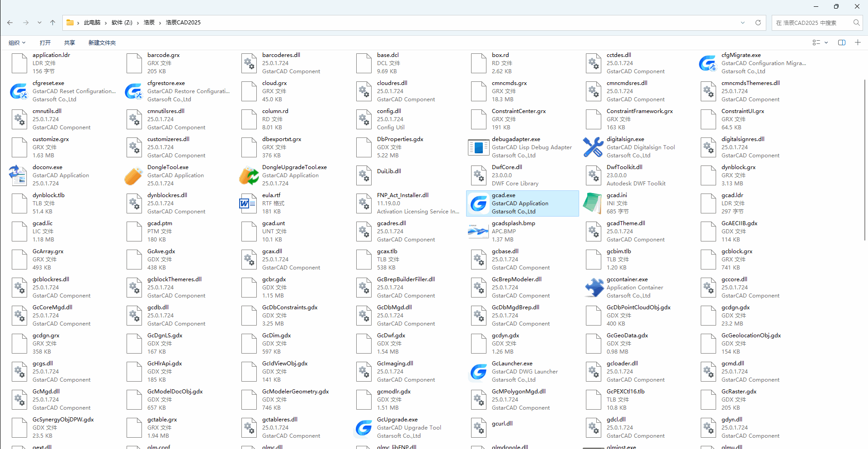Click the plus button at toolbar right
This screenshot has width=868, height=449.
coord(858,43)
